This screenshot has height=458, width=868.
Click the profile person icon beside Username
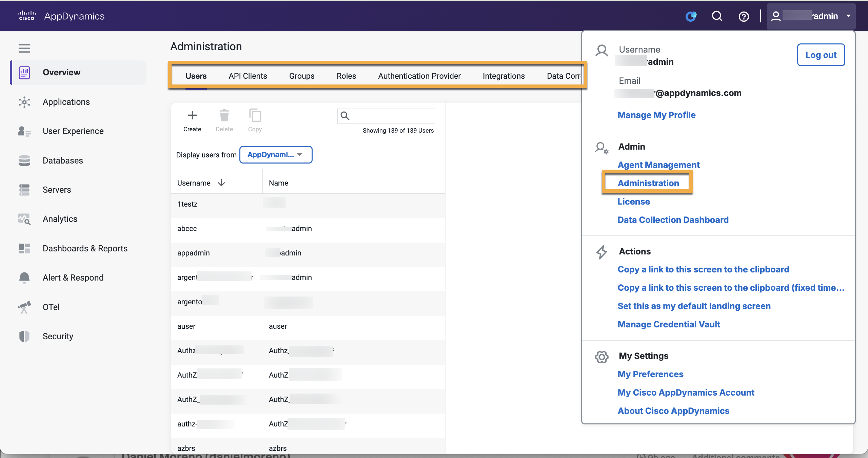(x=602, y=51)
